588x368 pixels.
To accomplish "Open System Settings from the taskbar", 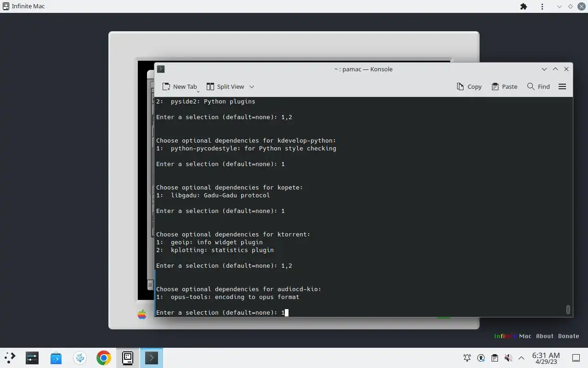I will point(32,358).
